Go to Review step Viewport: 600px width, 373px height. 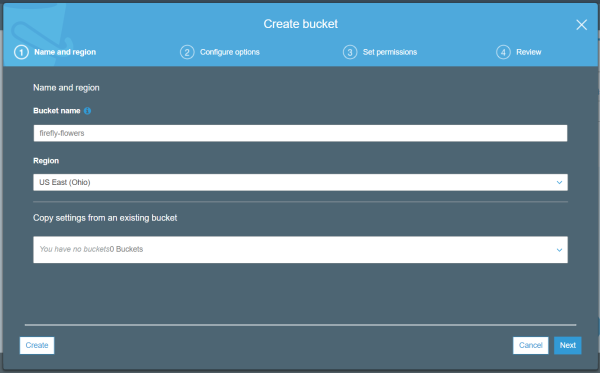point(528,52)
